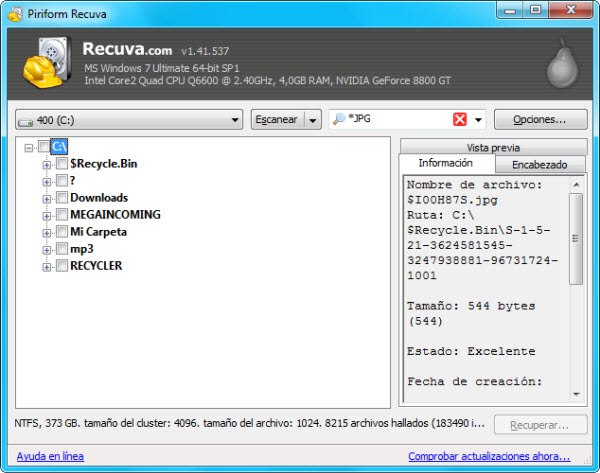This screenshot has width=600, height=473.
Task: Expand the Downloads tree node
Action: pyautogui.click(x=47, y=199)
